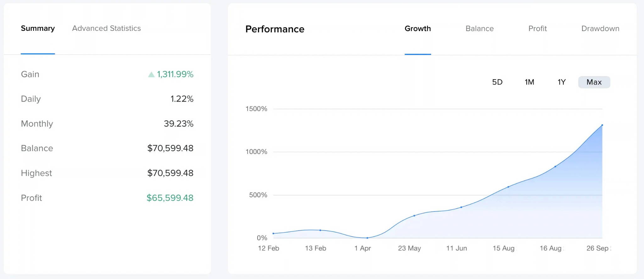
Task: Click the 13 Feb chart data point
Action: (320, 230)
